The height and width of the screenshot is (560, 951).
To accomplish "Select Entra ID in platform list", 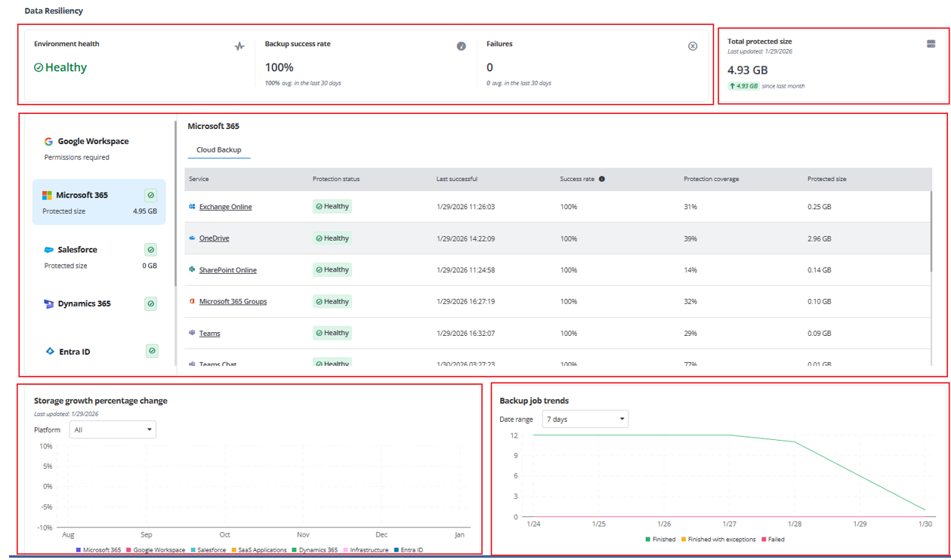I will pos(75,352).
